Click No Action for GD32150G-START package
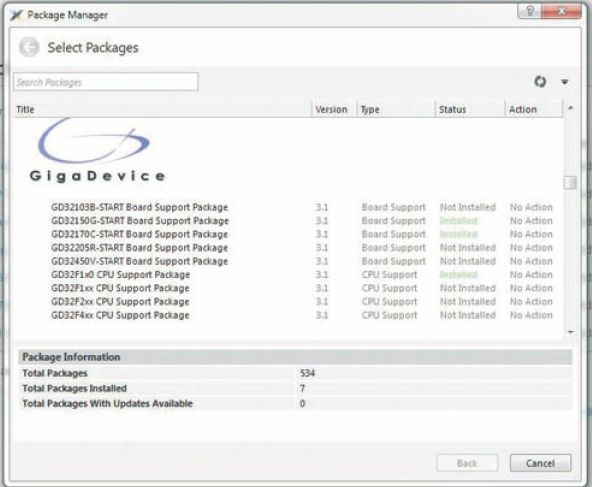The height and width of the screenshot is (487, 592). (531, 221)
